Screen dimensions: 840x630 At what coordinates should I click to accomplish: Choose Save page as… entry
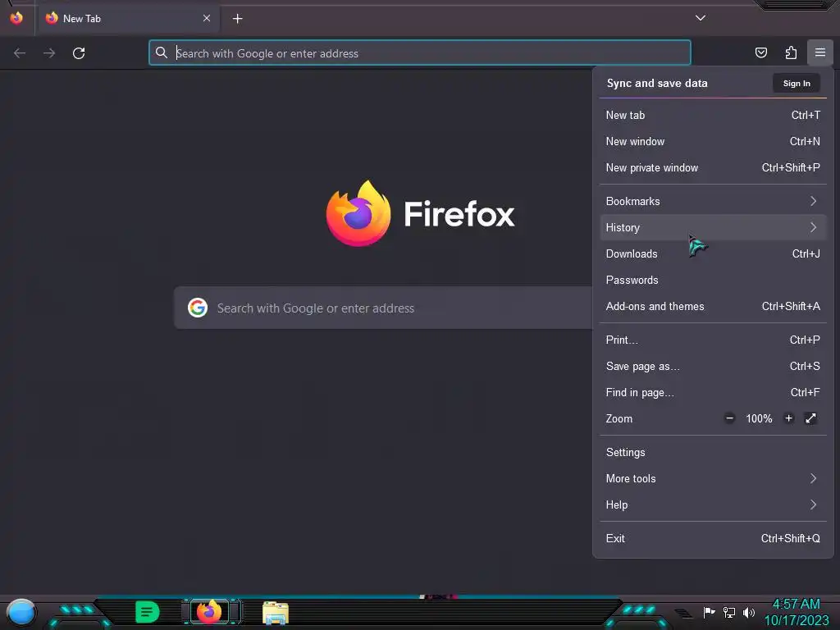pos(713,367)
